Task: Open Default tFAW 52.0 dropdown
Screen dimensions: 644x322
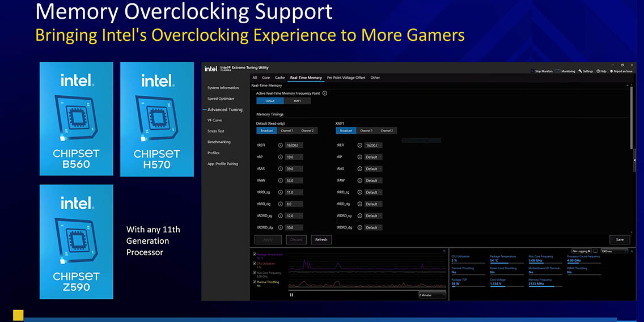Action: 294,180
